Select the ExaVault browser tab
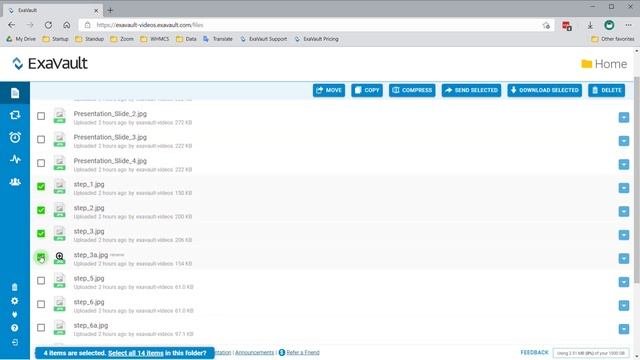The width and height of the screenshot is (640, 360). point(53,10)
